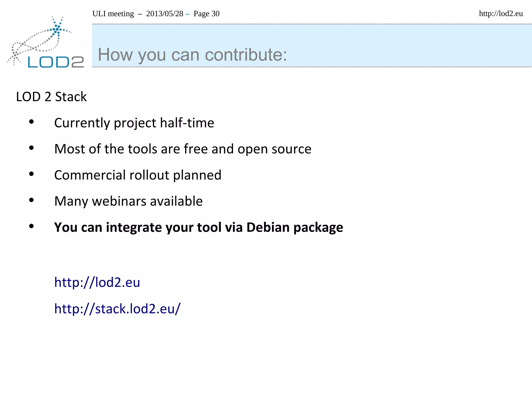This screenshot has height=399, width=532.
Task: Select 'Most of the tools are free and open source'
Action: 183,149
